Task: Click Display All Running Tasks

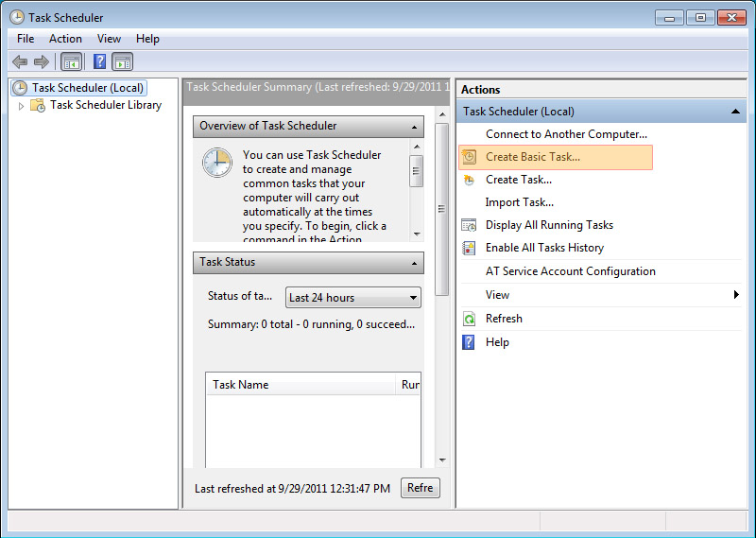Action: click(549, 225)
